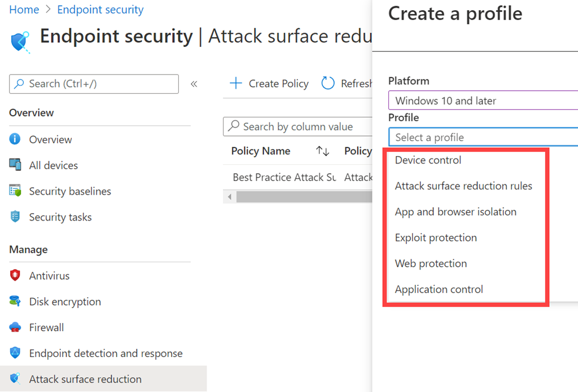The width and height of the screenshot is (578, 392).
Task: Click the Antivirus red shield icon
Action: (15, 276)
